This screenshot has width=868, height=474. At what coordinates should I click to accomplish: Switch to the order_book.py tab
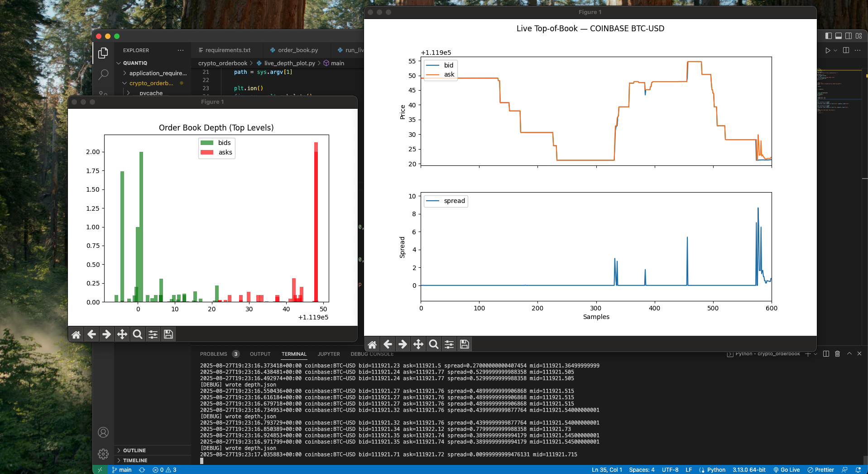[297, 50]
